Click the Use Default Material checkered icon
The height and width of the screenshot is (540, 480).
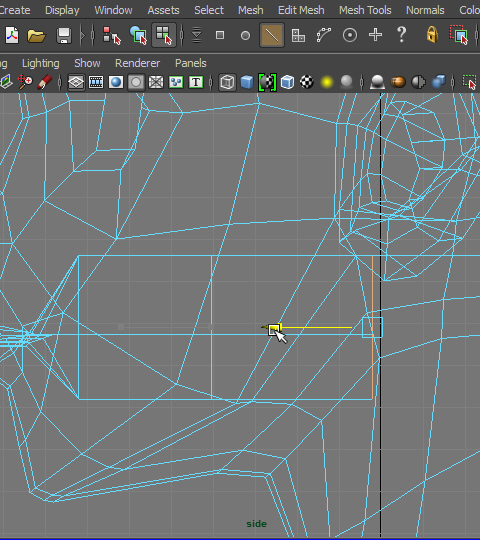(x=268, y=82)
